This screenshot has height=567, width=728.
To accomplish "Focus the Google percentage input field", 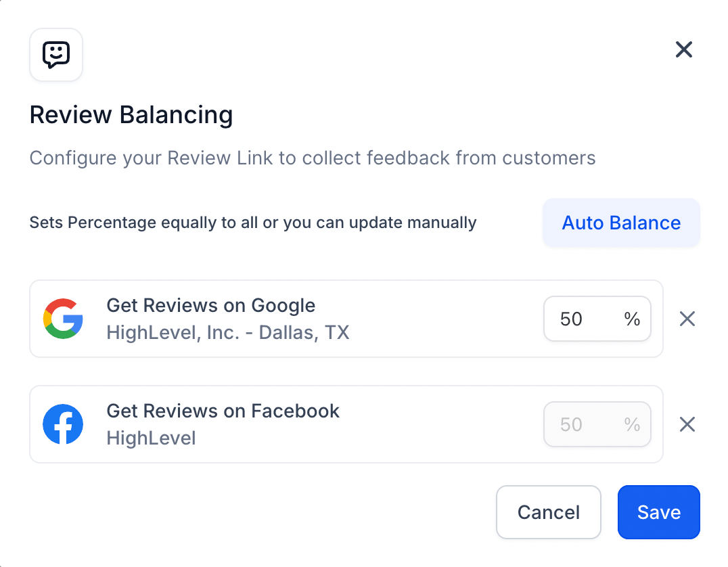I will point(597,319).
